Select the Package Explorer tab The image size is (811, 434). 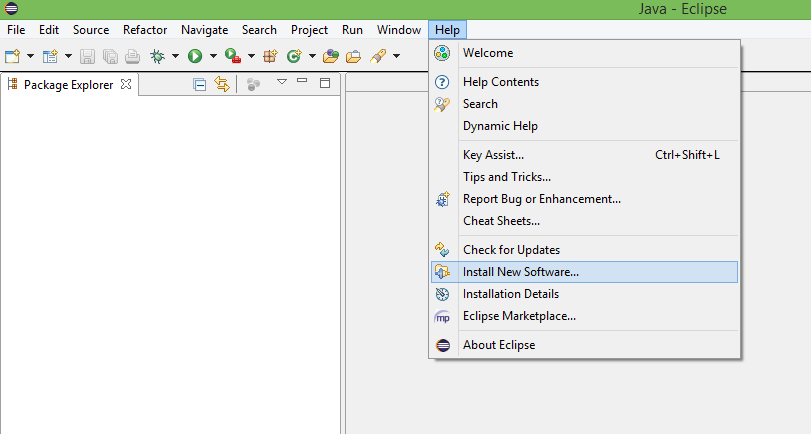point(68,85)
